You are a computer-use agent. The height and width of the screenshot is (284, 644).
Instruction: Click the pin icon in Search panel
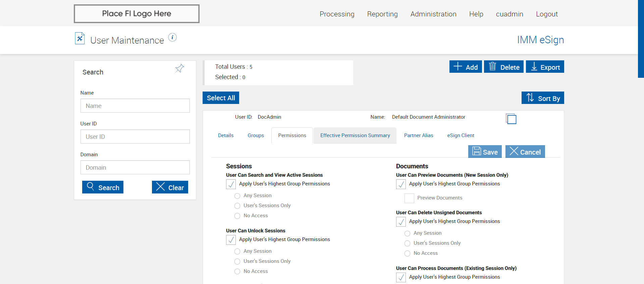179,68
